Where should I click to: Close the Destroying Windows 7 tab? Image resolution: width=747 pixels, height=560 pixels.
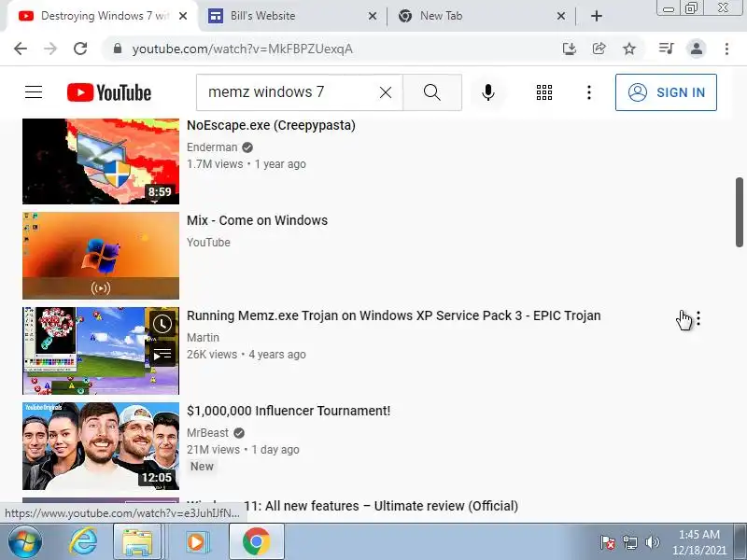click(x=183, y=16)
